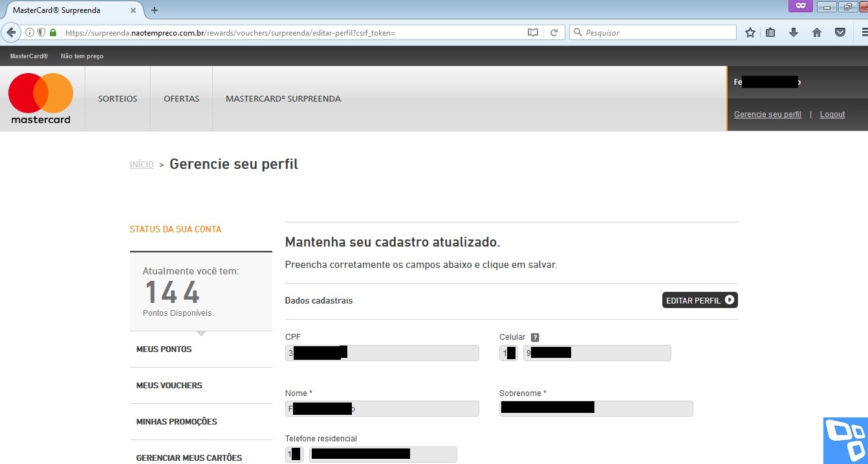
Task: Click the Pesquisar search box
Action: (653, 32)
